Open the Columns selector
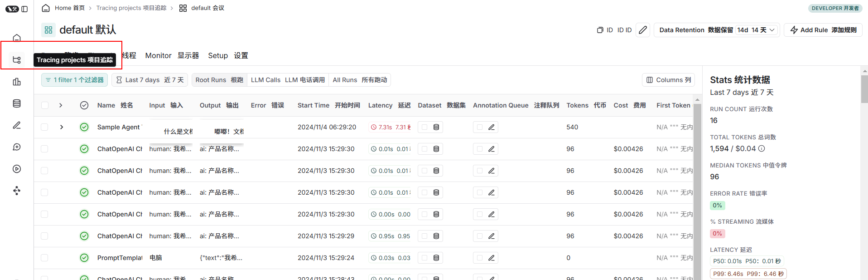868x280 pixels. pos(669,80)
